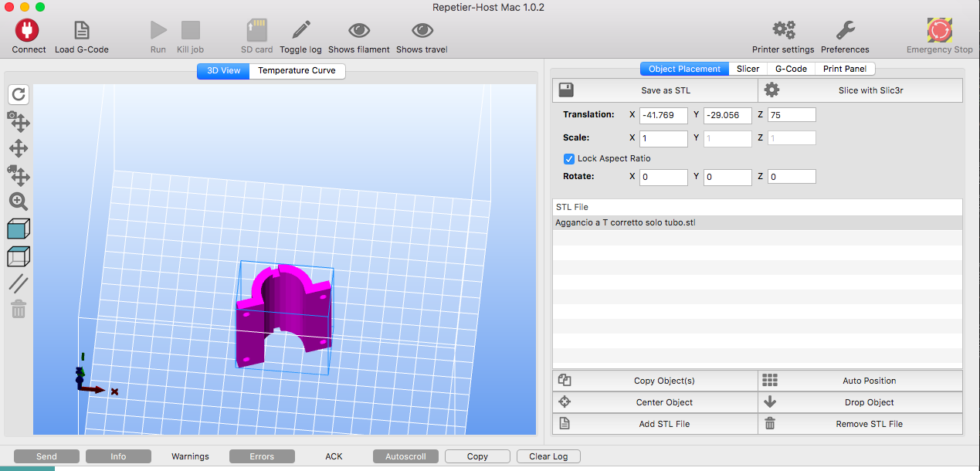The width and height of the screenshot is (980, 471).
Task: Uncheck Lock Aspect Ratio checkbox
Action: 570,158
